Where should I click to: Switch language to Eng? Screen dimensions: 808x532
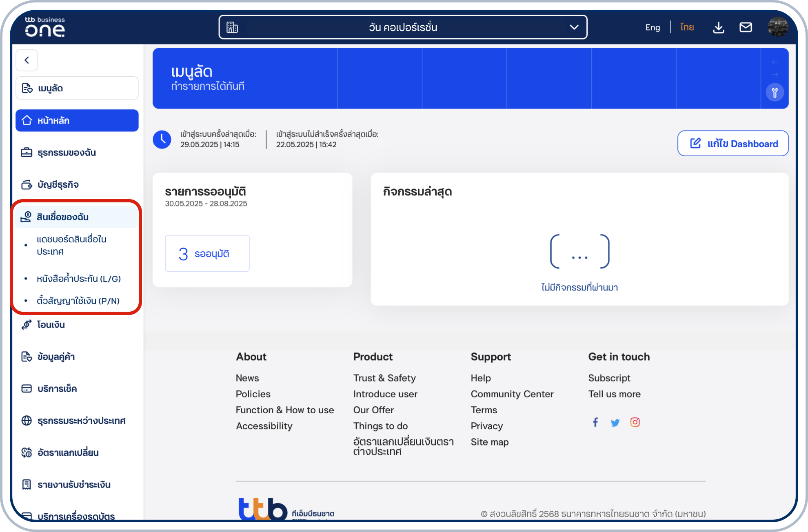pyautogui.click(x=653, y=27)
